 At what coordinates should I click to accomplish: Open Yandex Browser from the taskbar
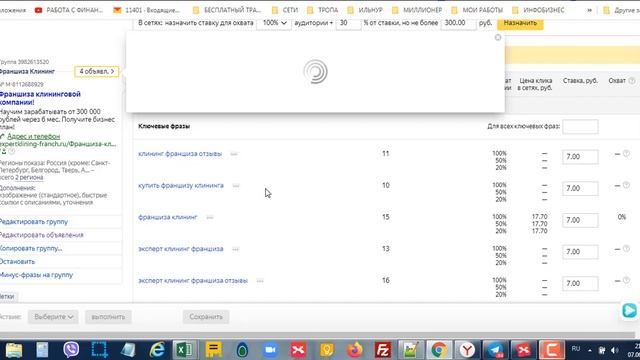tap(467, 350)
